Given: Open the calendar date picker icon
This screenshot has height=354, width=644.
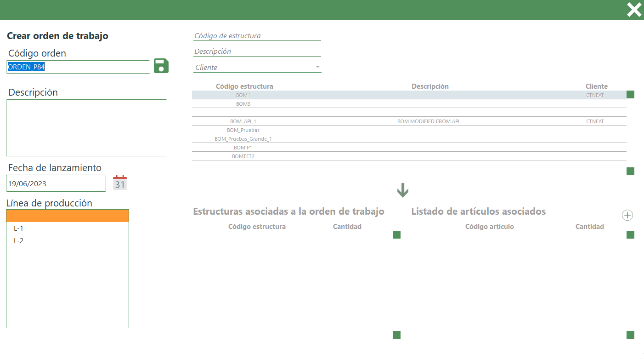Looking at the screenshot, I should 120,183.
